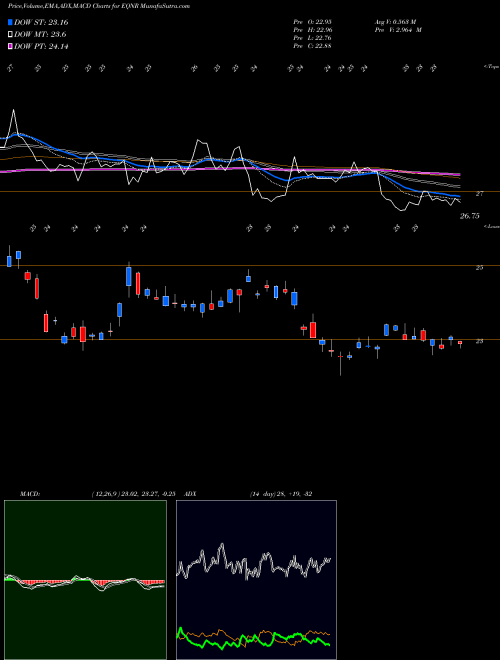Screen dimensions: 500x660
Task: Select the 'DOW PT: 24.14' legend label
Action: (41, 46)
